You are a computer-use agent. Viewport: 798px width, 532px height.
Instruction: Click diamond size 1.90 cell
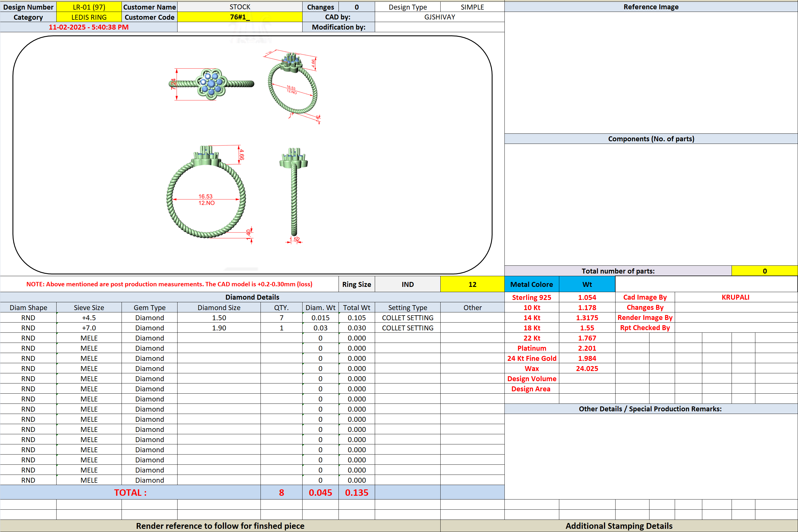pyautogui.click(x=219, y=328)
